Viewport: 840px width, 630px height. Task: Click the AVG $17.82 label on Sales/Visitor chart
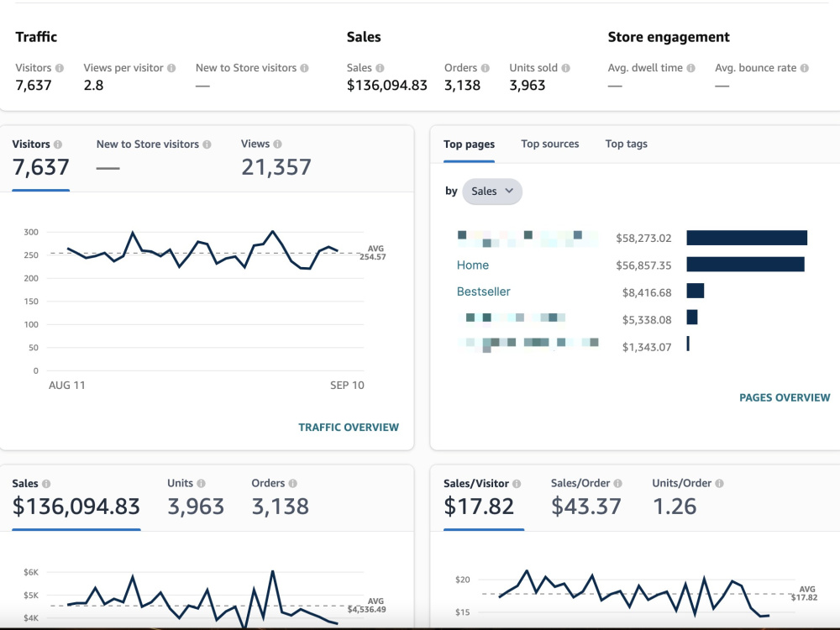806,594
